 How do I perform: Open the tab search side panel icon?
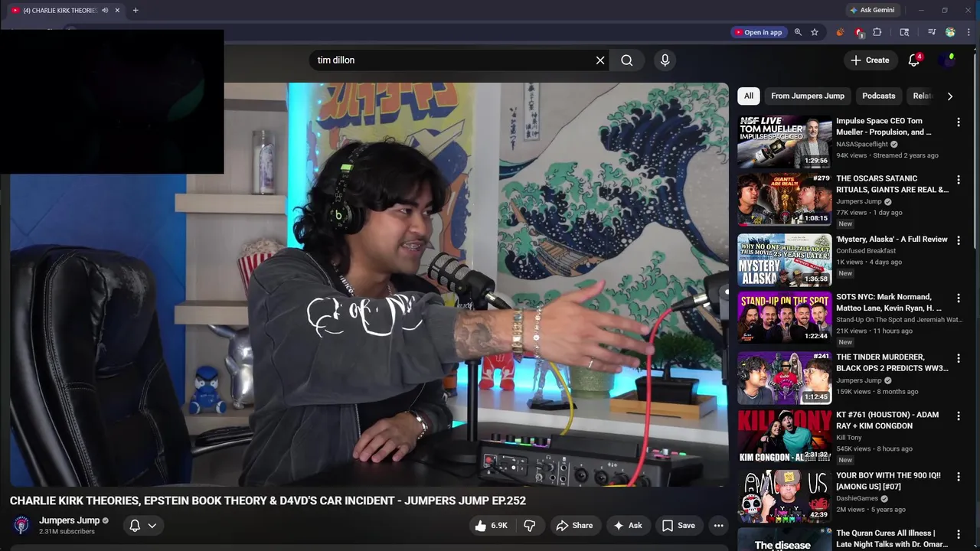pyautogui.click(x=904, y=32)
